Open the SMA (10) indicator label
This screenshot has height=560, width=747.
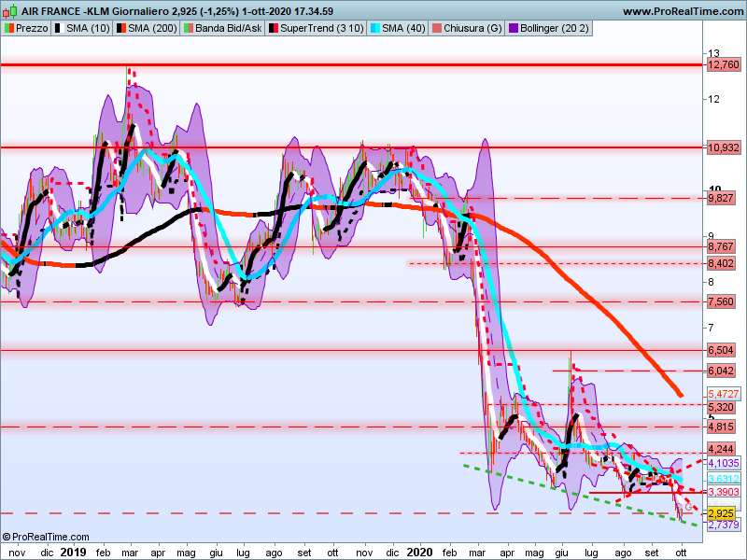[x=82, y=28]
